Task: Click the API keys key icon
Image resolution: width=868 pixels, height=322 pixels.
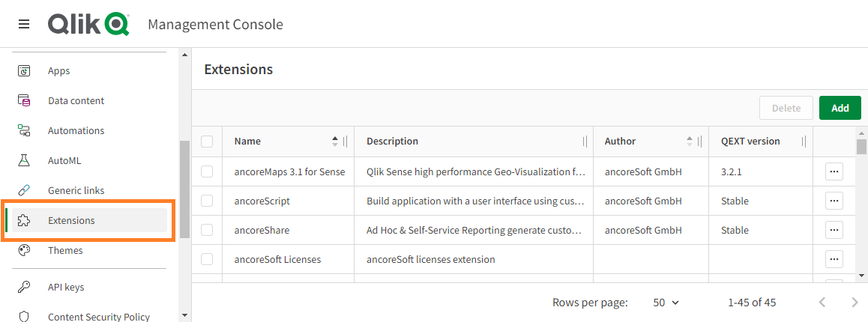Action: click(x=24, y=287)
